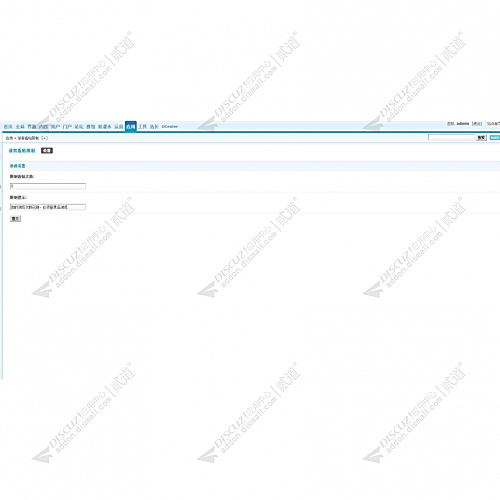The image size is (500, 500).
Task: Click the 提交 submit button
Action: click(15, 219)
